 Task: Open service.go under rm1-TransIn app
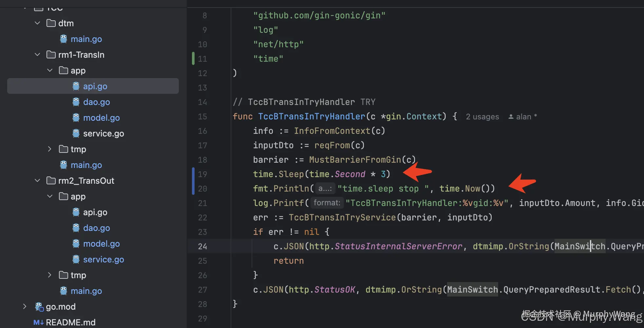[104, 133]
